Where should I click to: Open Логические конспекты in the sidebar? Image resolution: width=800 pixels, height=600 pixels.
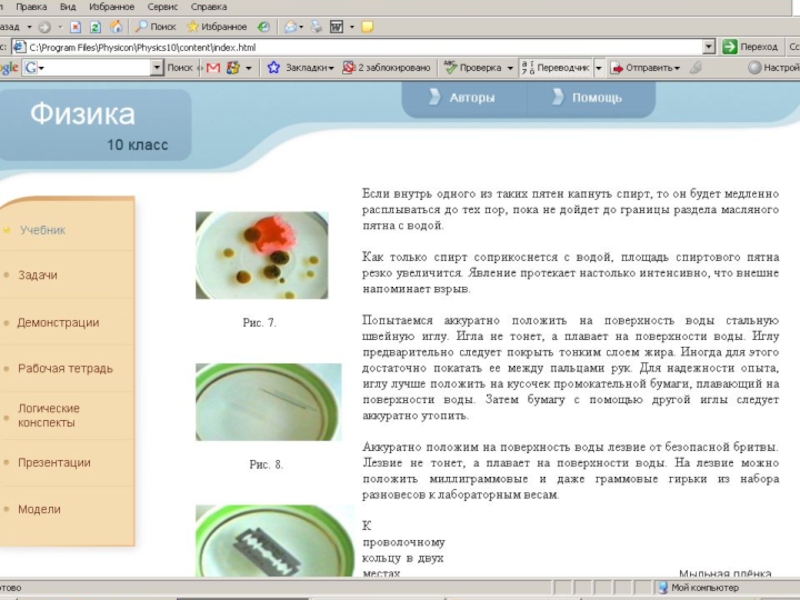coord(49,415)
